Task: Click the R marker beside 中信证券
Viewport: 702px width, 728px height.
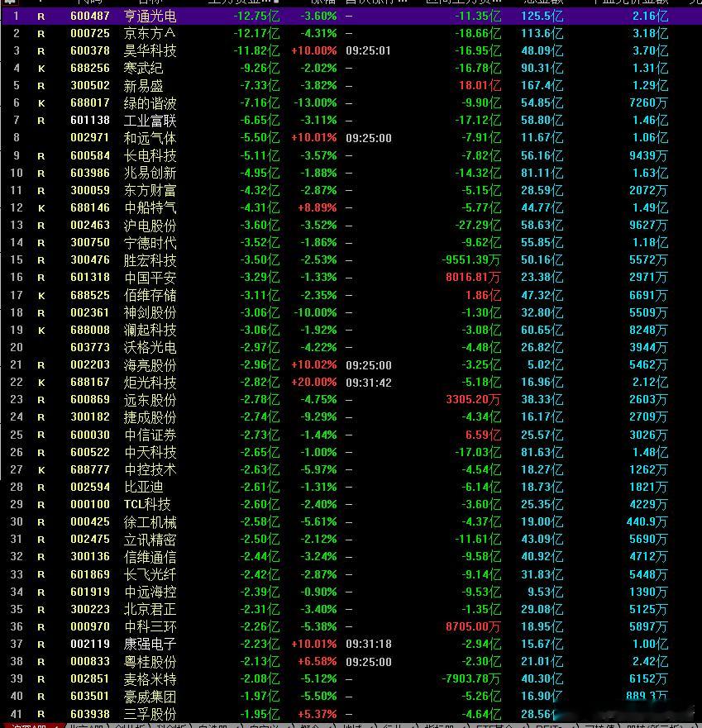Action: click(41, 435)
